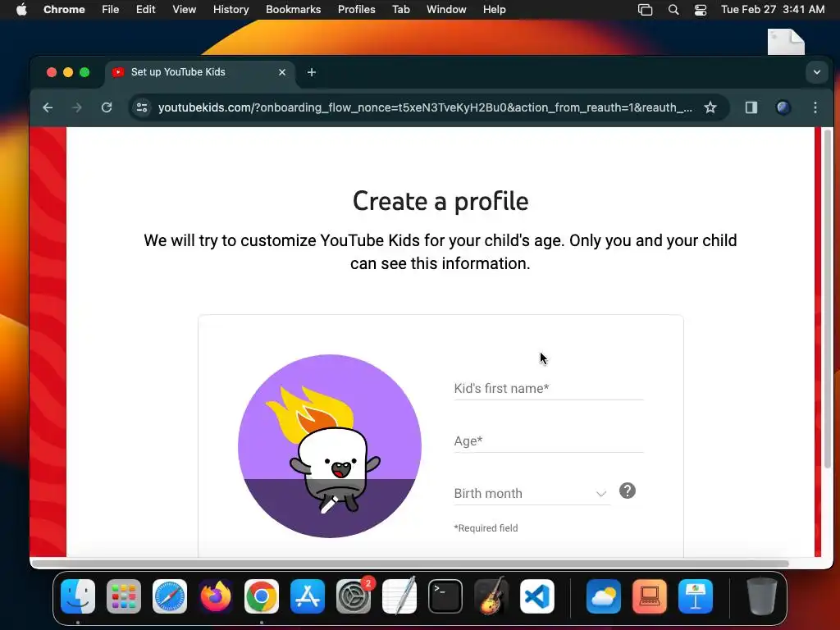Open the View menu
This screenshot has width=840, height=630.
(184, 10)
